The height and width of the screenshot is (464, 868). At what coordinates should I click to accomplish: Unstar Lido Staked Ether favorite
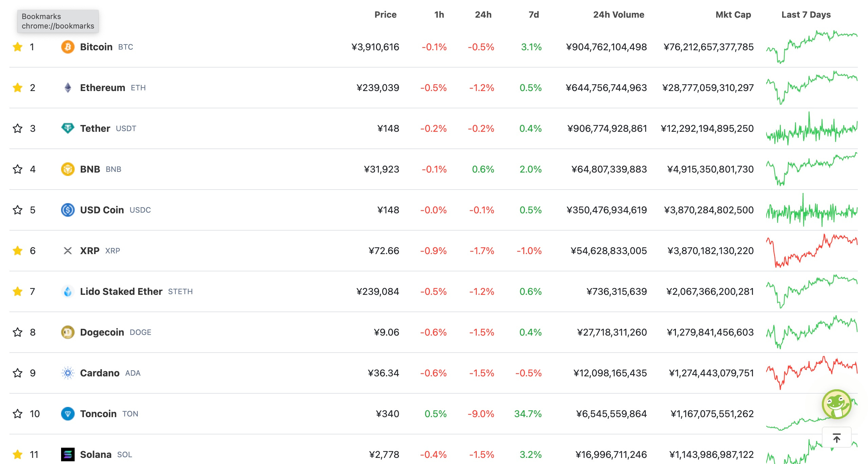pos(18,291)
